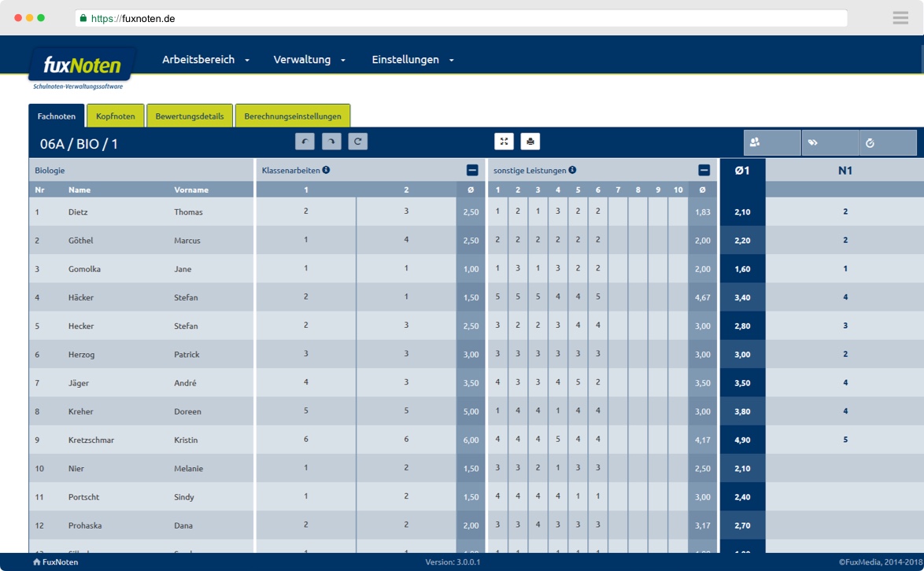This screenshot has width=924, height=571.
Task: Click Kretzschmar's Ø1 value 4,90
Action: [742, 440]
